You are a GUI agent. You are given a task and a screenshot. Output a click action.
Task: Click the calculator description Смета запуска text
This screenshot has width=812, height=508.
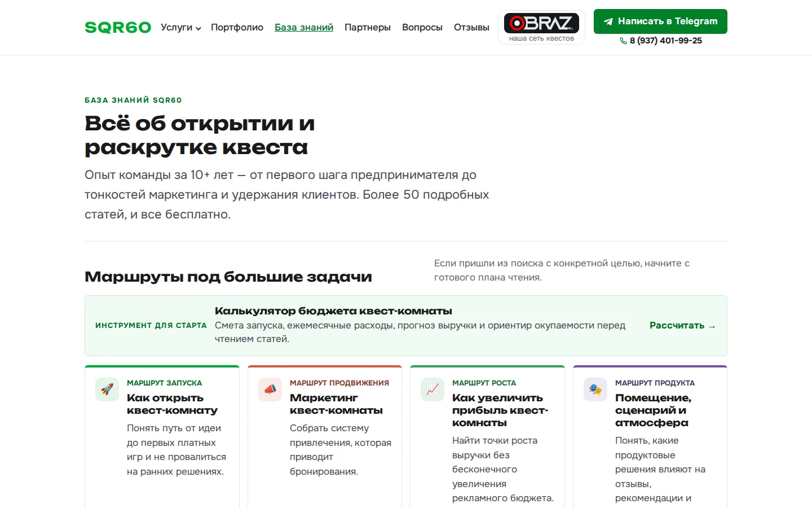420,332
